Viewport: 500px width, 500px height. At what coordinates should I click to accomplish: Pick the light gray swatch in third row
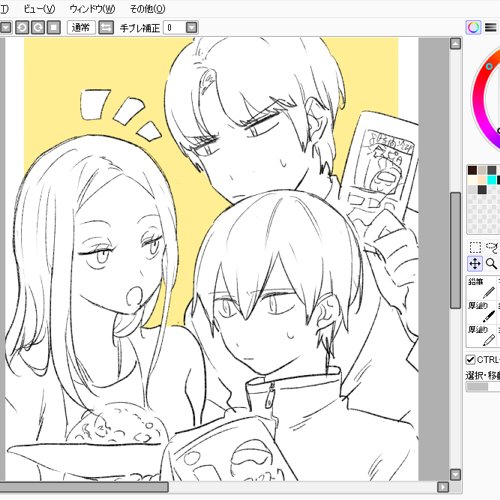(x=472, y=190)
